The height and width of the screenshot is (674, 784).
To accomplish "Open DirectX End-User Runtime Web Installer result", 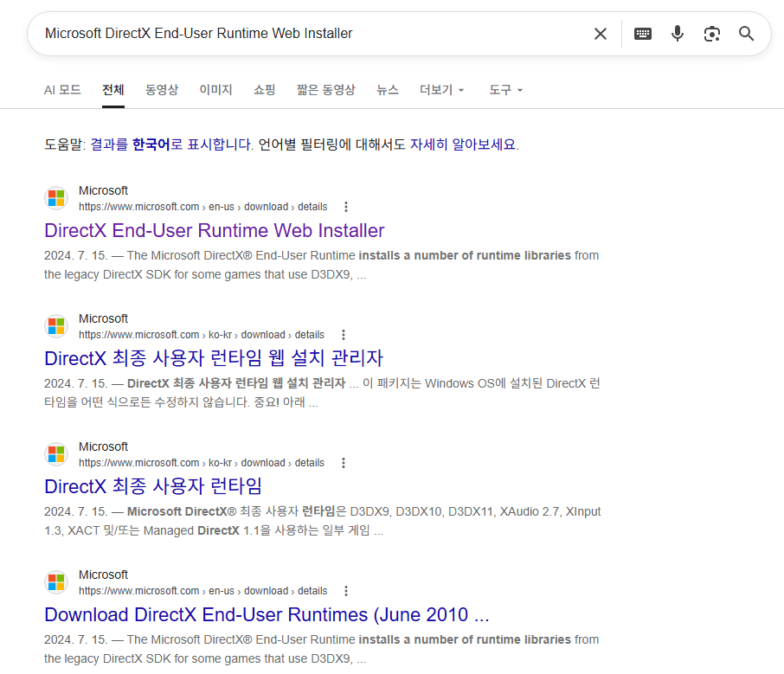I will [214, 230].
